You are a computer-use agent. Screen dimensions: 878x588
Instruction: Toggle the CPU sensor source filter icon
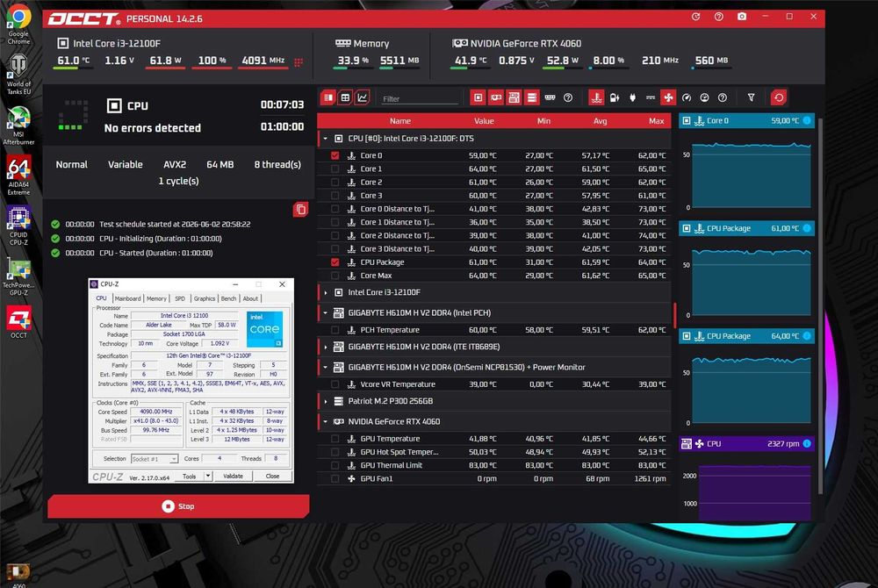(479, 98)
